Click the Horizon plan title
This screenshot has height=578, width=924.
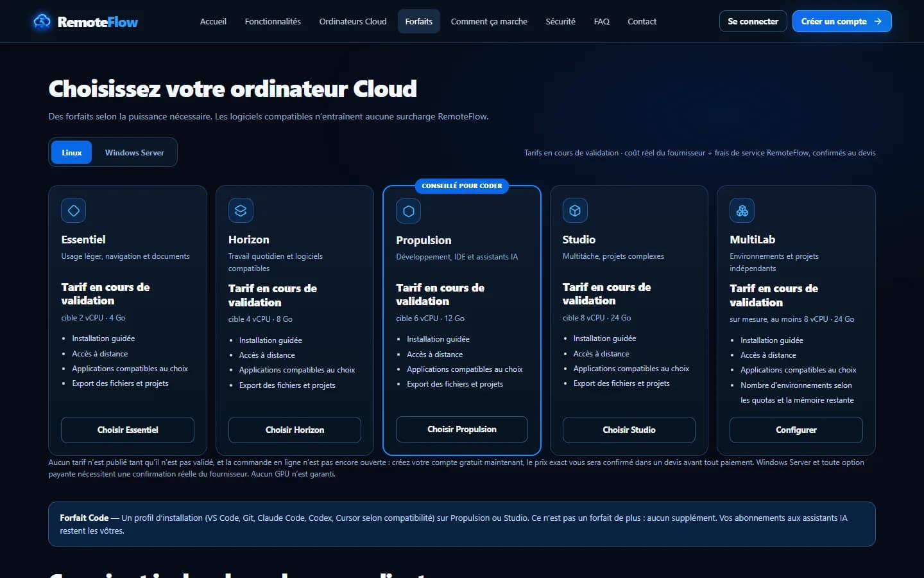click(249, 240)
